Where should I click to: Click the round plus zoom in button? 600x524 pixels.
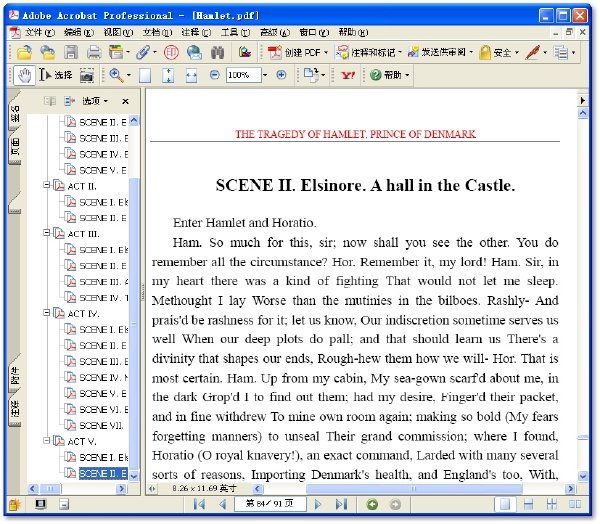pos(281,75)
